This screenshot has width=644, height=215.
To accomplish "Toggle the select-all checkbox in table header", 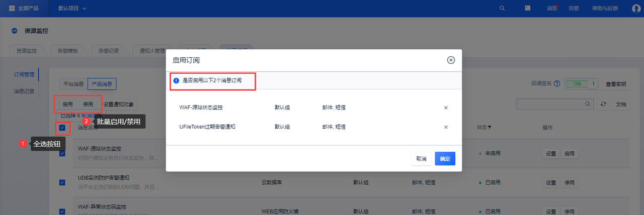I will (x=62, y=128).
